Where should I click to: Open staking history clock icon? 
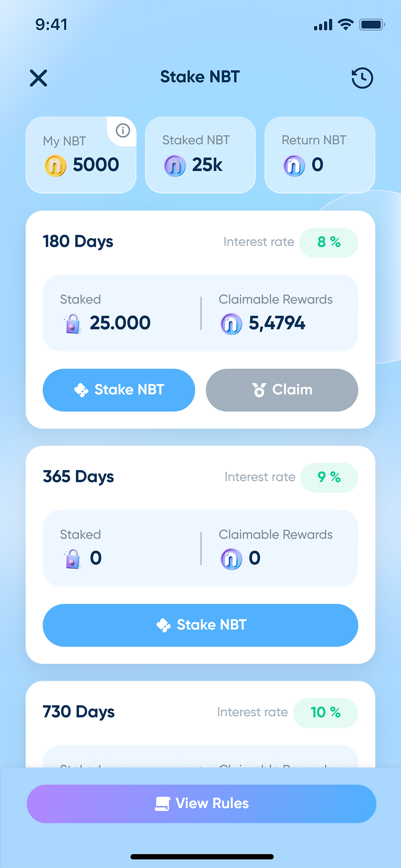(362, 78)
